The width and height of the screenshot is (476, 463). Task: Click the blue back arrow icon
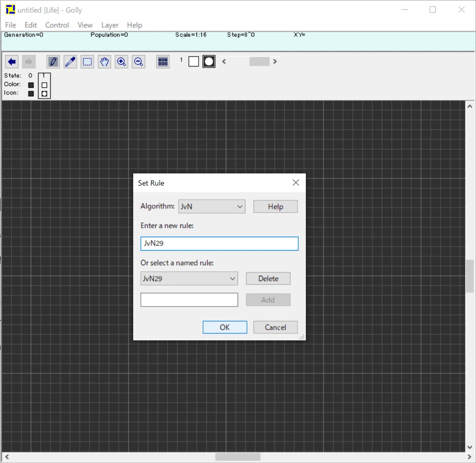click(x=12, y=62)
